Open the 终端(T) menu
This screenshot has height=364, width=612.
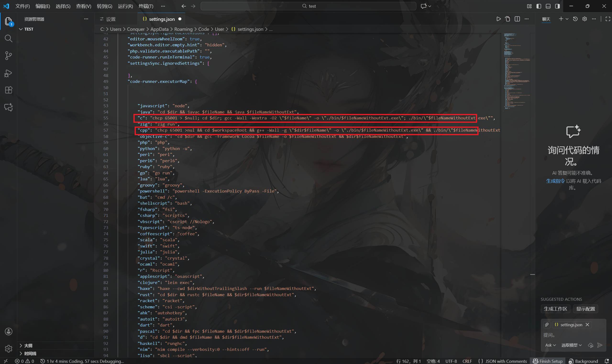coord(146,6)
